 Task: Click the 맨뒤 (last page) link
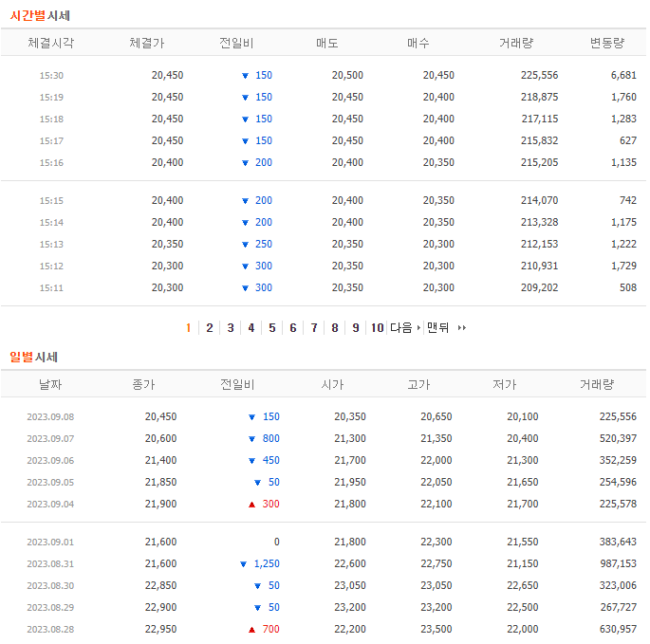pyautogui.click(x=447, y=328)
